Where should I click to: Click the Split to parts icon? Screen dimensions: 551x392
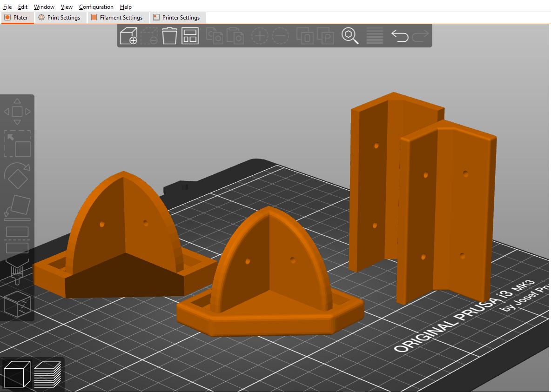click(x=325, y=36)
